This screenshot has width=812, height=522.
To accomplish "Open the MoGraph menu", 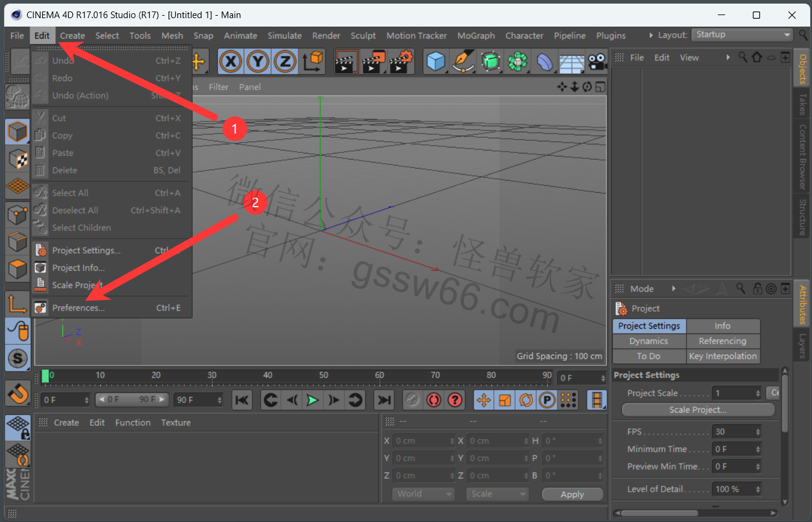I will 476,36.
